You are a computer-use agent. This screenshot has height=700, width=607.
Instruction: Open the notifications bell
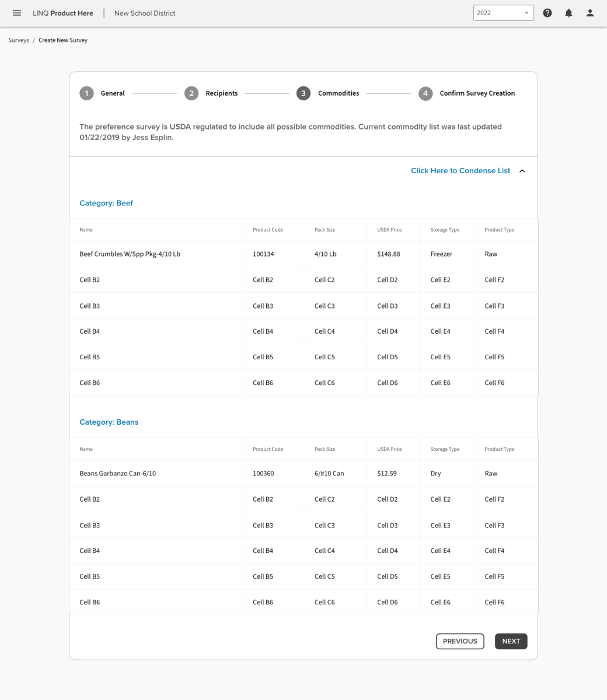click(568, 13)
